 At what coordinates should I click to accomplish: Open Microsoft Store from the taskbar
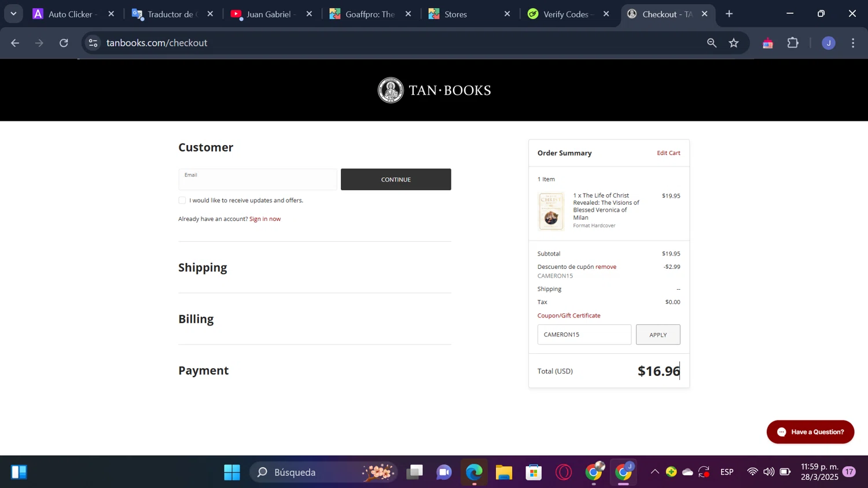534,472
